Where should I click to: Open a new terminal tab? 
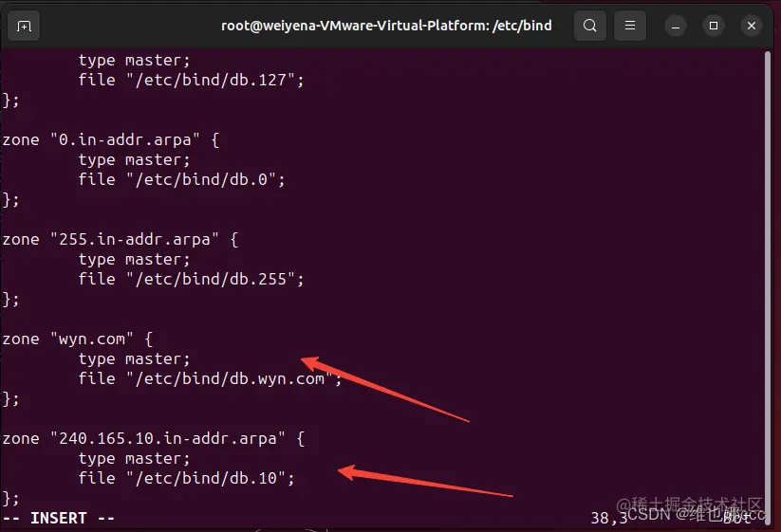(24, 26)
